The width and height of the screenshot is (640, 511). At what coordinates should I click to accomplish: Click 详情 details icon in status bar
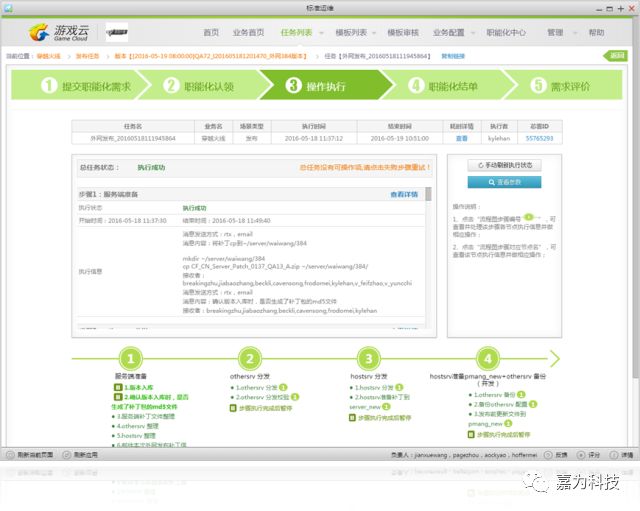tap(614, 455)
